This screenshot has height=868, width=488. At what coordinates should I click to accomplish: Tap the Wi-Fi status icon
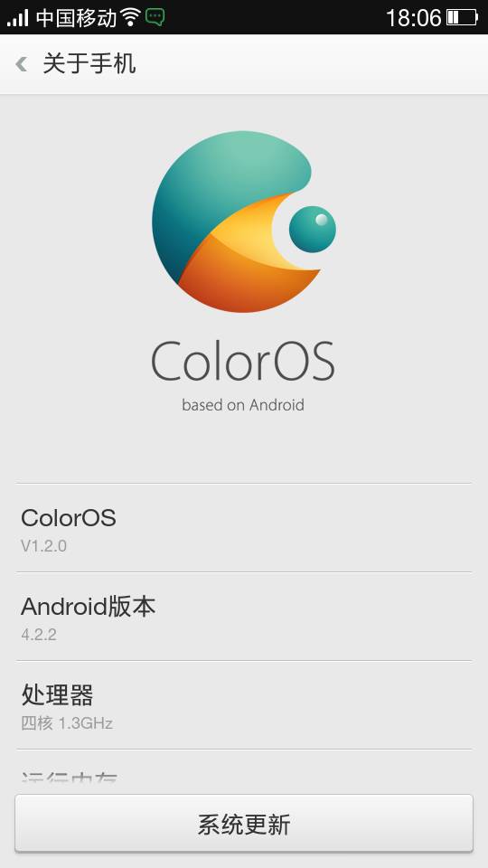tap(130, 17)
